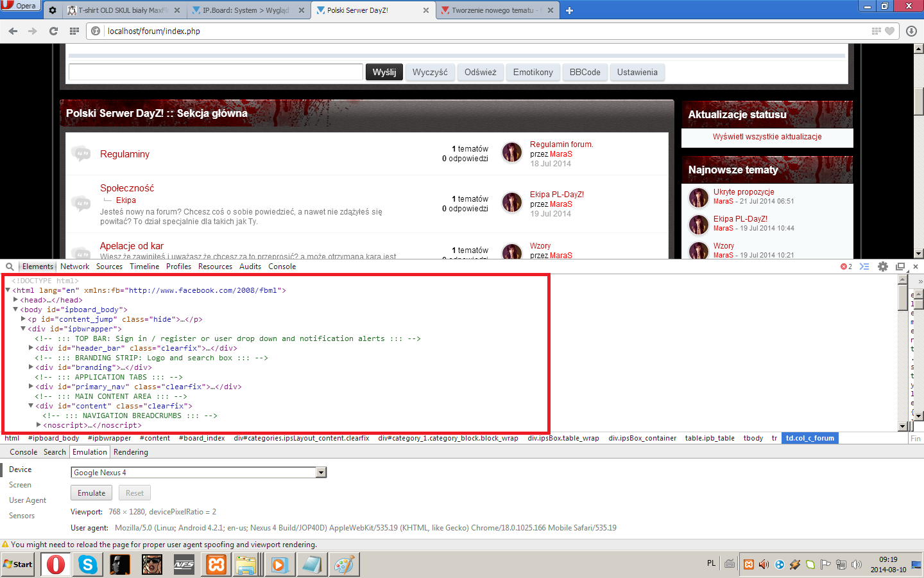This screenshot has width=924, height=578.
Task: Activate the inspect element magnifier in DevTools
Action: (x=9, y=266)
